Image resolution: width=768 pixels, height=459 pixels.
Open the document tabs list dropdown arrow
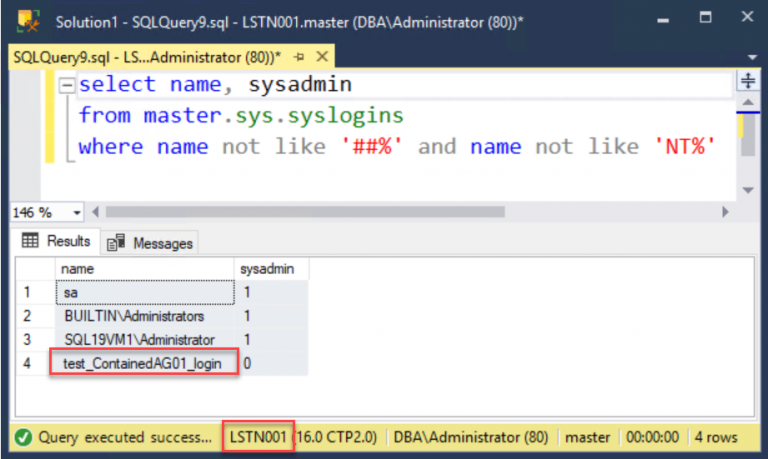pos(751,58)
